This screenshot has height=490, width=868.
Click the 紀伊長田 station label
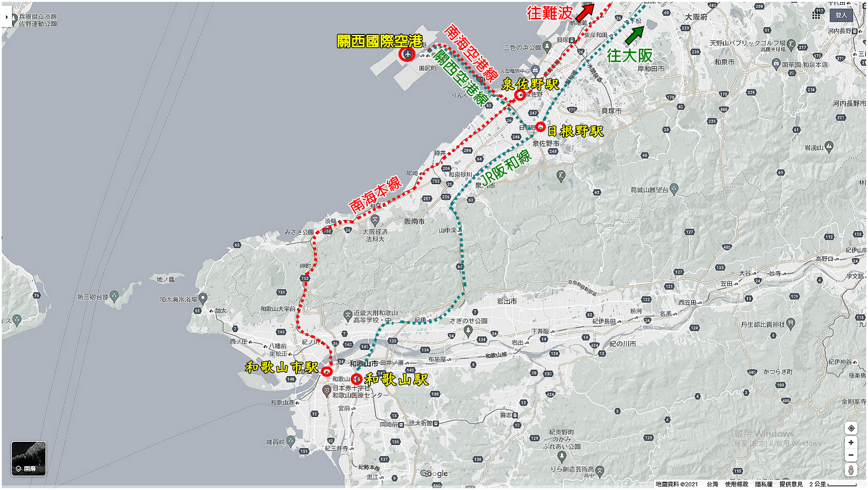pyautogui.click(x=604, y=321)
